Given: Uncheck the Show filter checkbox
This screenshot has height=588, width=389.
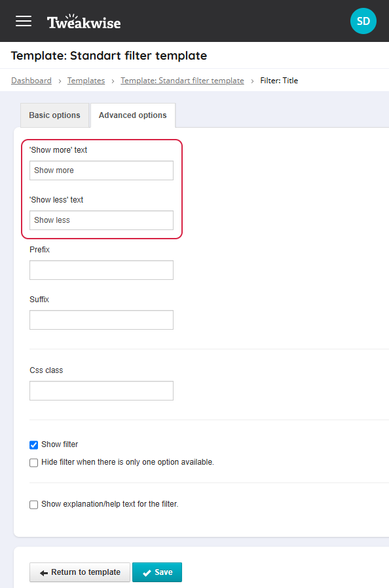Looking at the screenshot, I should click(34, 444).
